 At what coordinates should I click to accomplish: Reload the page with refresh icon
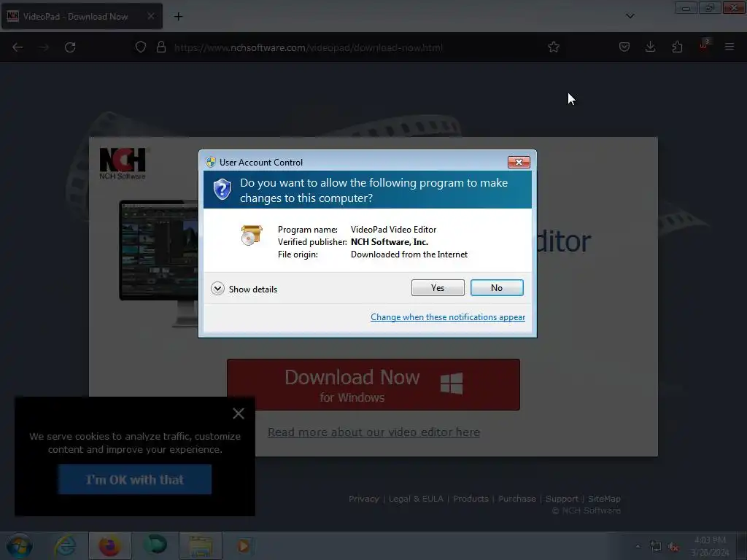tap(70, 47)
